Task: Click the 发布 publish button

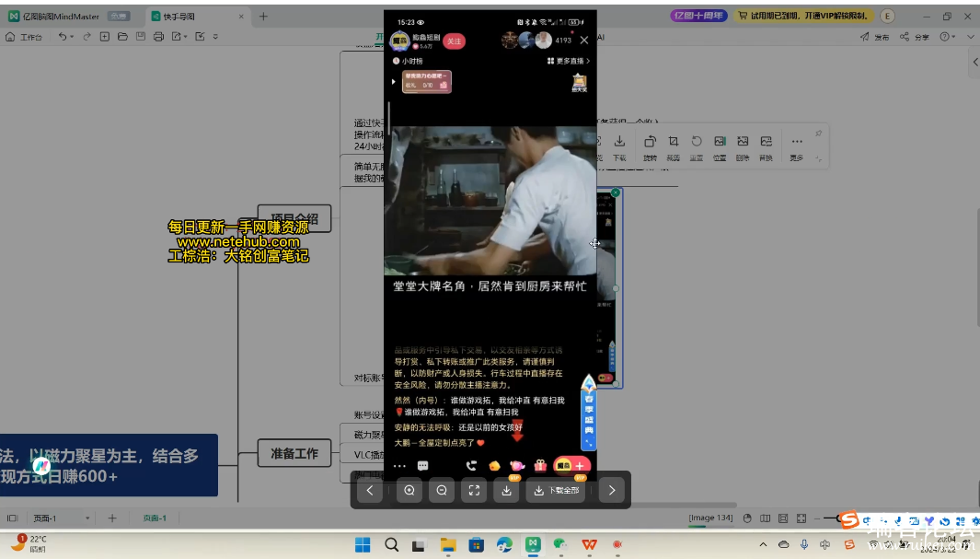Action: point(875,37)
